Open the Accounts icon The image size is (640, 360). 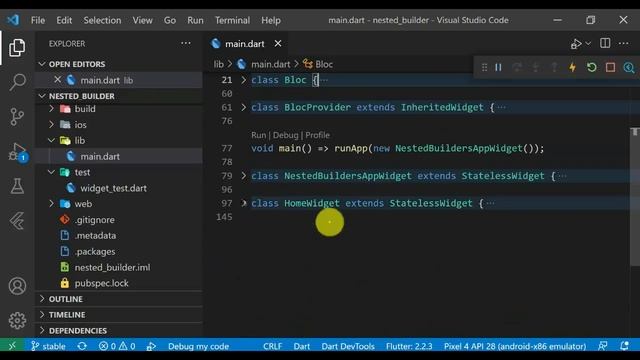point(17,286)
